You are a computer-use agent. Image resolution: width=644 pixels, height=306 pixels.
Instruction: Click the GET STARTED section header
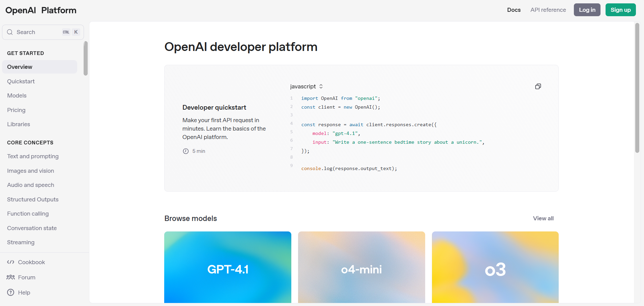coord(26,53)
